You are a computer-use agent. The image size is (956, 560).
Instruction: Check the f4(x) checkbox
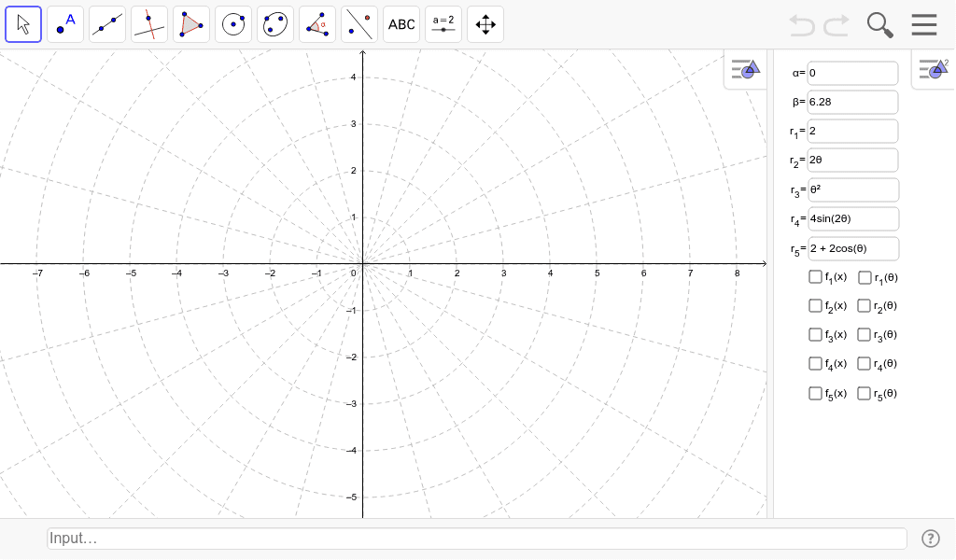tap(815, 363)
